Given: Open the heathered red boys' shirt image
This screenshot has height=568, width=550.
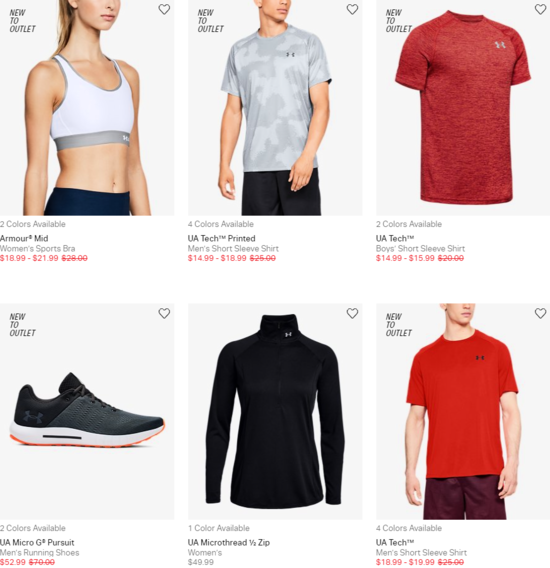Looking at the screenshot, I should coord(463,108).
